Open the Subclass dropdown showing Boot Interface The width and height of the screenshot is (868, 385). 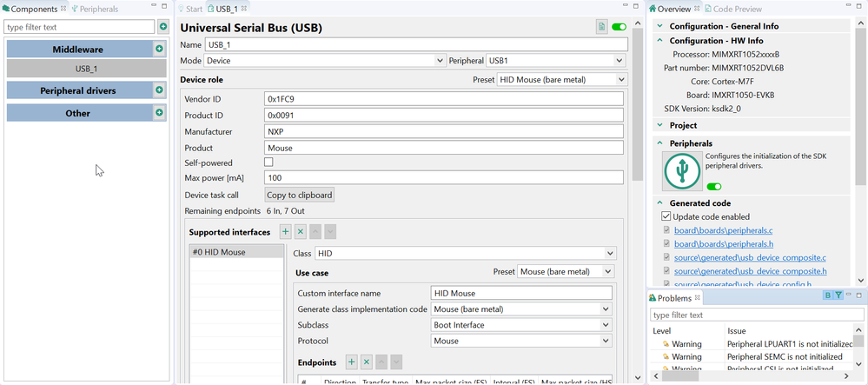coord(521,325)
